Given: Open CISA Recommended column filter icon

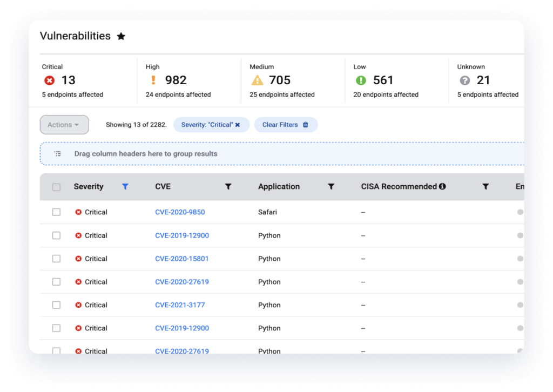Looking at the screenshot, I should (x=485, y=187).
